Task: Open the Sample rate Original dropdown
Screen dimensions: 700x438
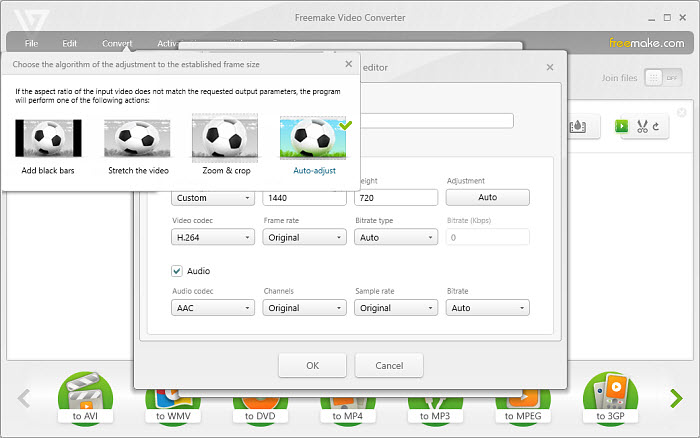Action: pyautogui.click(x=396, y=308)
